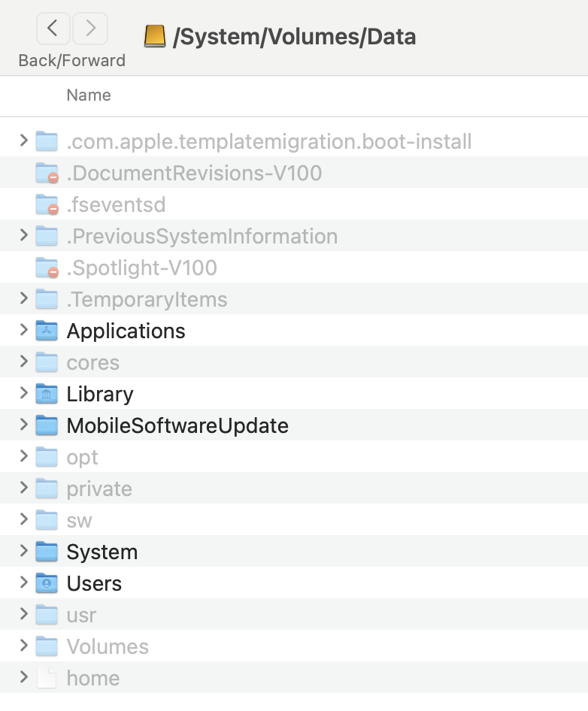Select the Applications folder icon
Viewport: 588px width, 711px height.
[47, 331]
